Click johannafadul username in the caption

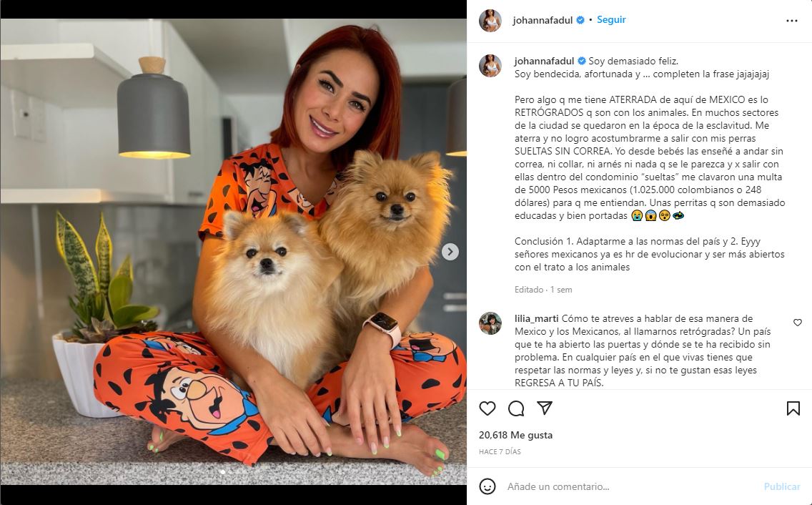pos(545,62)
